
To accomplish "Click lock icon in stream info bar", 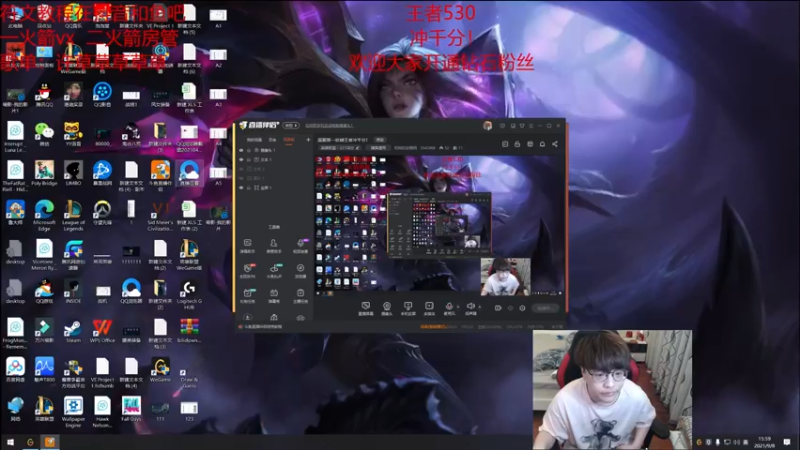I will pos(517,144).
